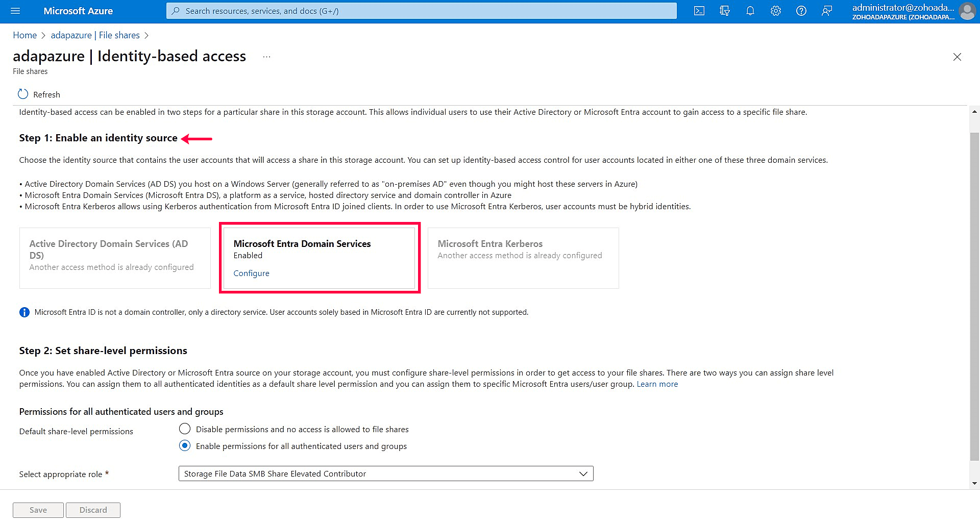
Task: Click the 'adapazure | Identity-based access' page title
Action: tap(130, 56)
